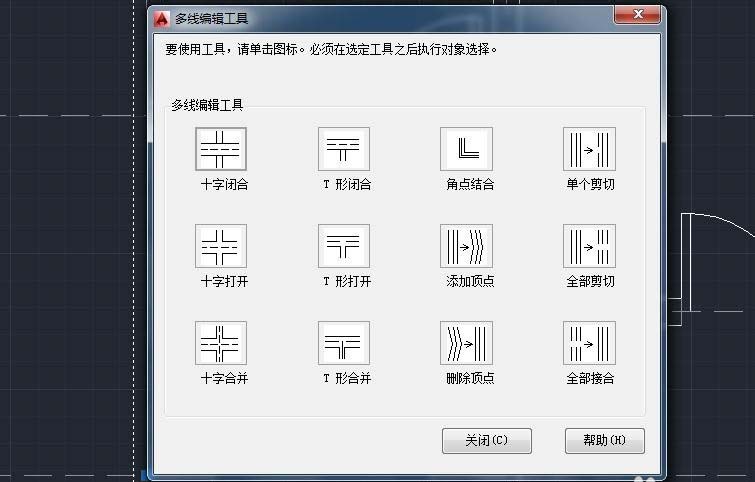
Task: Click the 十字闭合 text label
Action: [x=224, y=184]
